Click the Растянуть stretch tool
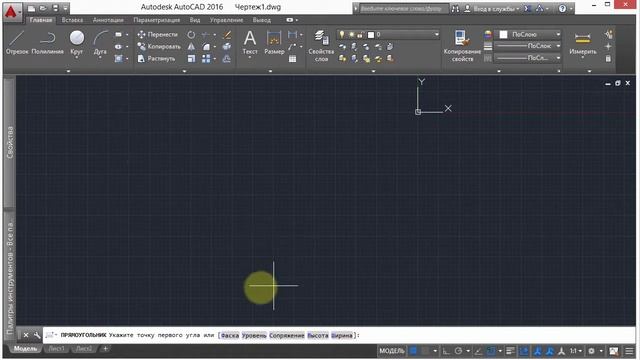This screenshot has width=640, height=360. coord(156,59)
